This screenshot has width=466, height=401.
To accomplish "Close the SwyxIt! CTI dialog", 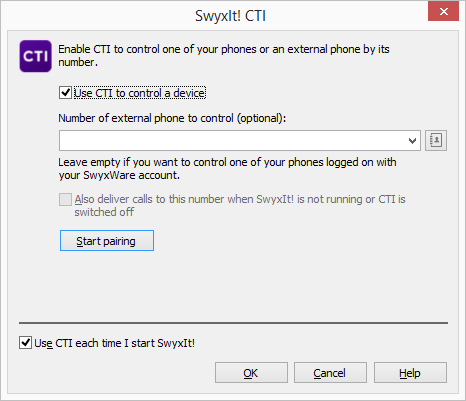I will [443, 11].
